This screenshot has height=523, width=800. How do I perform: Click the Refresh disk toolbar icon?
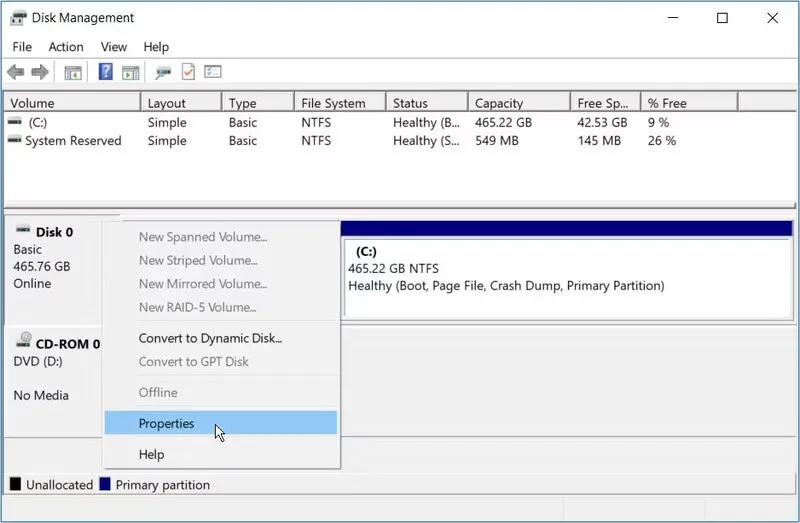(162, 72)
